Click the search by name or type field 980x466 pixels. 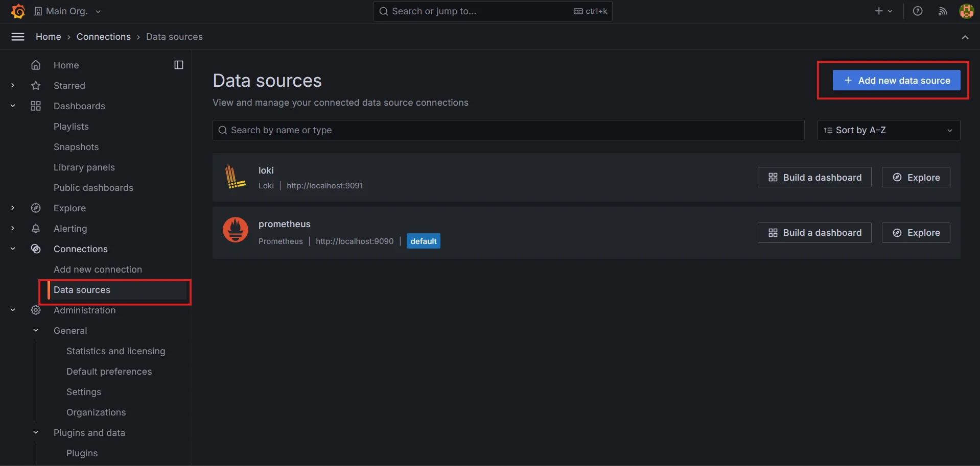[x=508, y=130]
